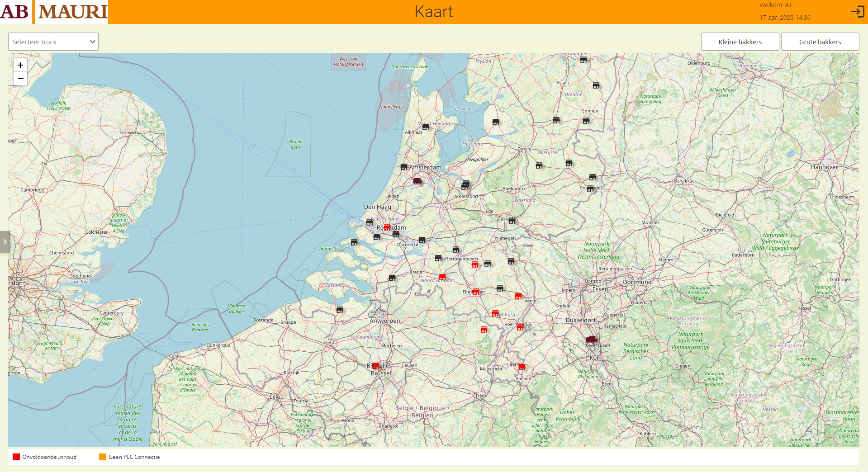Click the red Onvoldoende Inhoud legend swatch
This screenshot has height=472, width=868.
(16, 457)
